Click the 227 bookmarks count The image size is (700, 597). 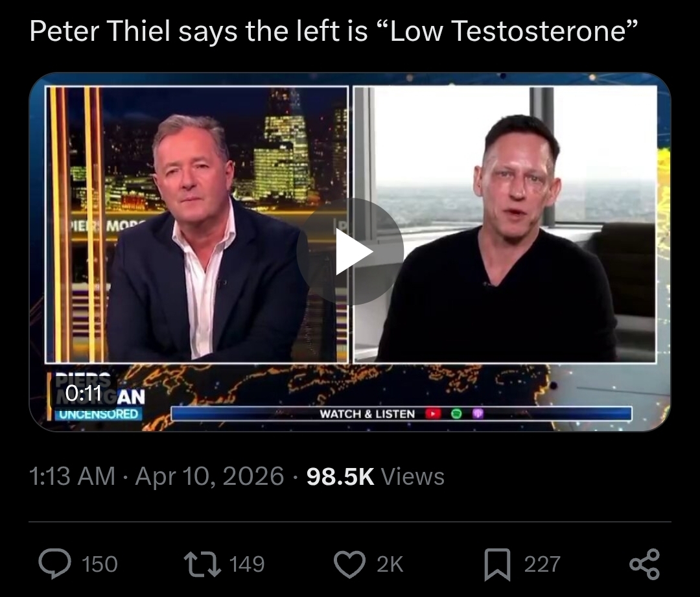point(542,564)
